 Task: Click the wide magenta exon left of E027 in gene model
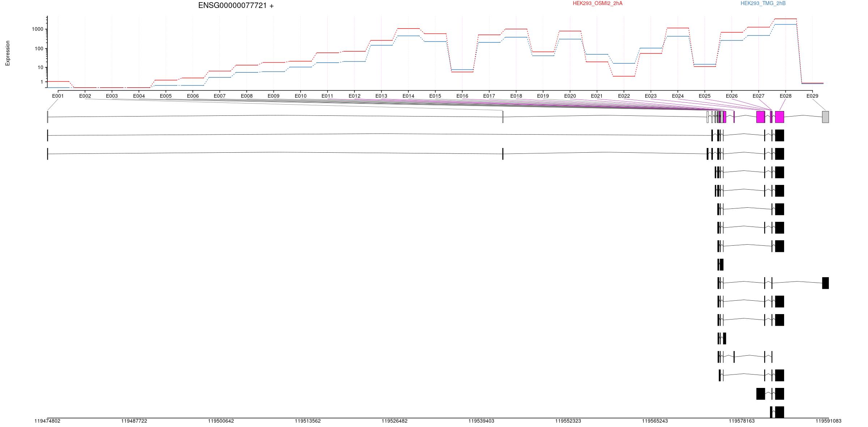(761, 117)
